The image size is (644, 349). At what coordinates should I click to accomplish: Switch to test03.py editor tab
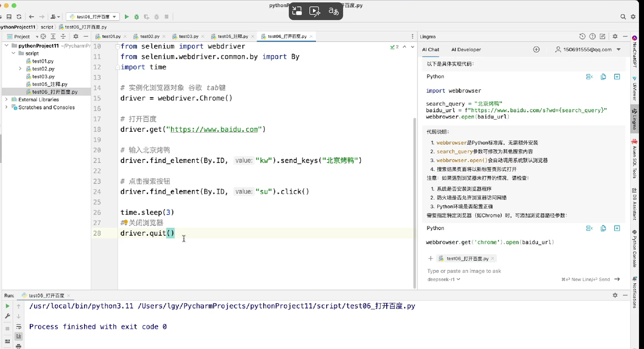tap(188, 36)
